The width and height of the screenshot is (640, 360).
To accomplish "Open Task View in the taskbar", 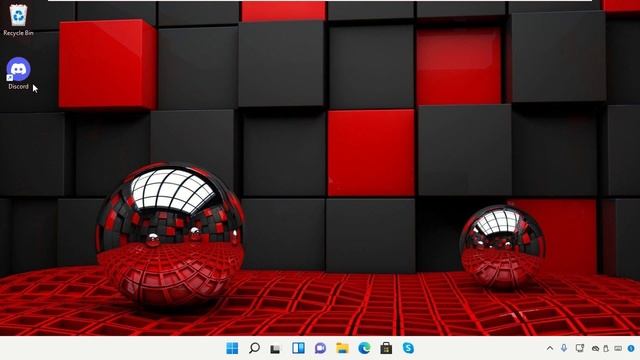I will pyautogui.click(x=276, y=349).
